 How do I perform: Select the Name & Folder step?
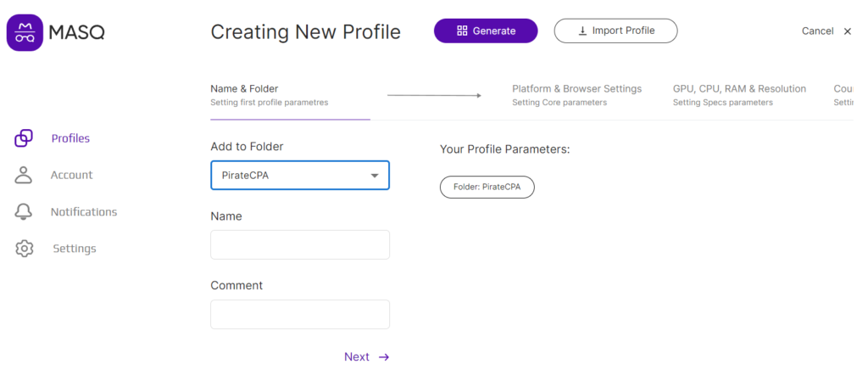pyautogui.click(x=269, y=95)
